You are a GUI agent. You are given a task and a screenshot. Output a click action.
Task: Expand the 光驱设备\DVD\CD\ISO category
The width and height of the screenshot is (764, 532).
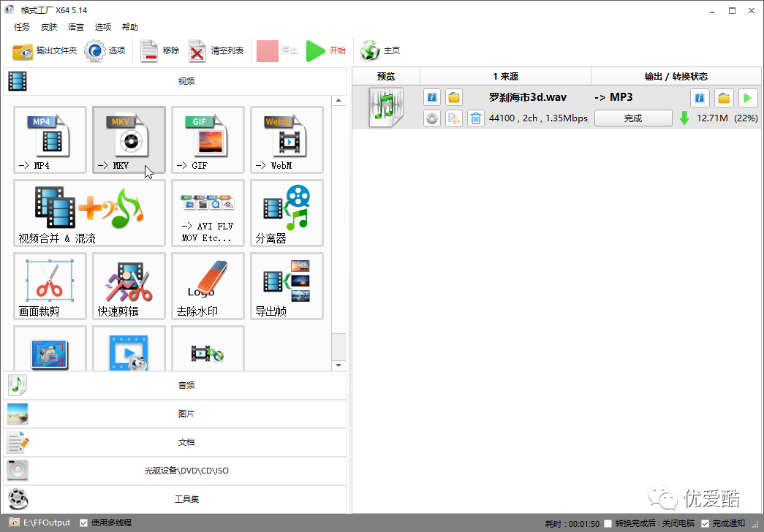(175, 471)
